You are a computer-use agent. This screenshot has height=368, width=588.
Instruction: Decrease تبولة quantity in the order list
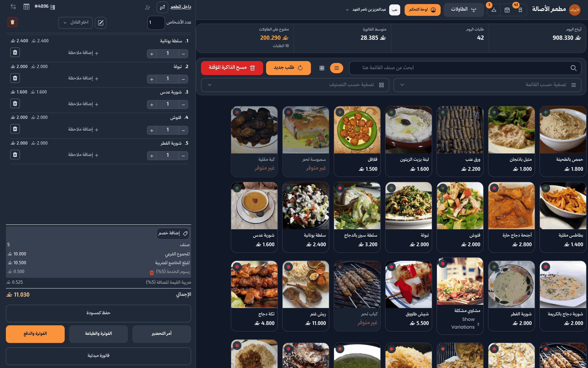(x=183, y=79)
